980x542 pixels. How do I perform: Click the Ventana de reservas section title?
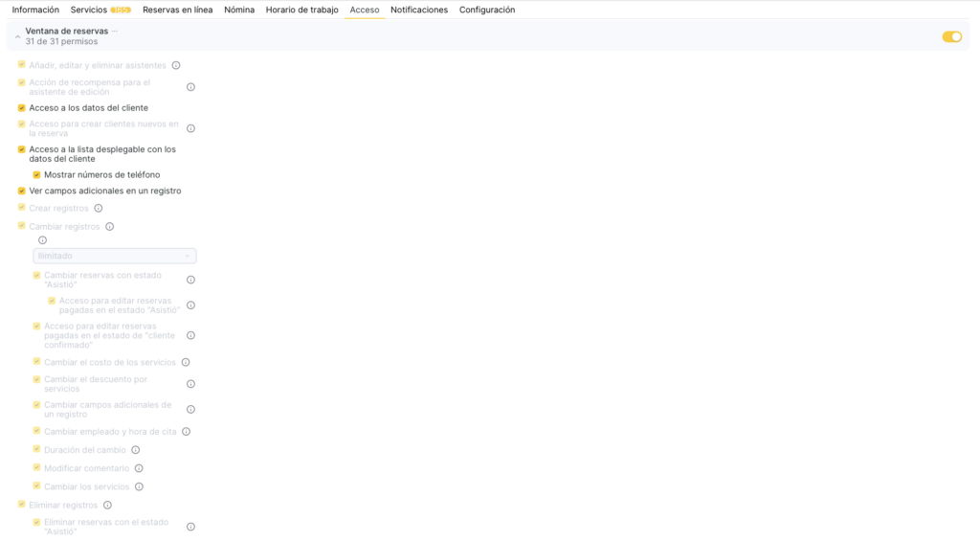67,31
